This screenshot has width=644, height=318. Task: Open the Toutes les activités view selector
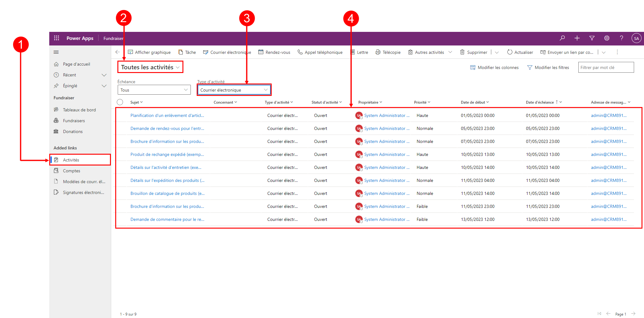(x=150, y=67)
